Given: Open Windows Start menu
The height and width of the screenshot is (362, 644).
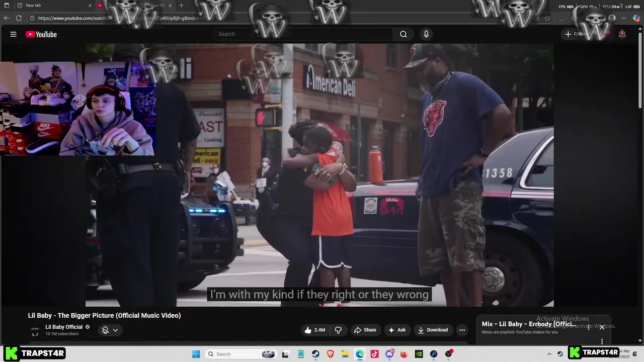Looking at the screenshot, I should pyautogui.click(x=196, y=354).
